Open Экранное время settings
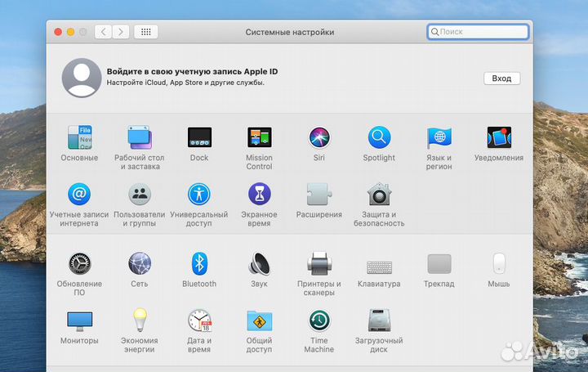This screenshot has height=372, width=588. pos(259,194)
